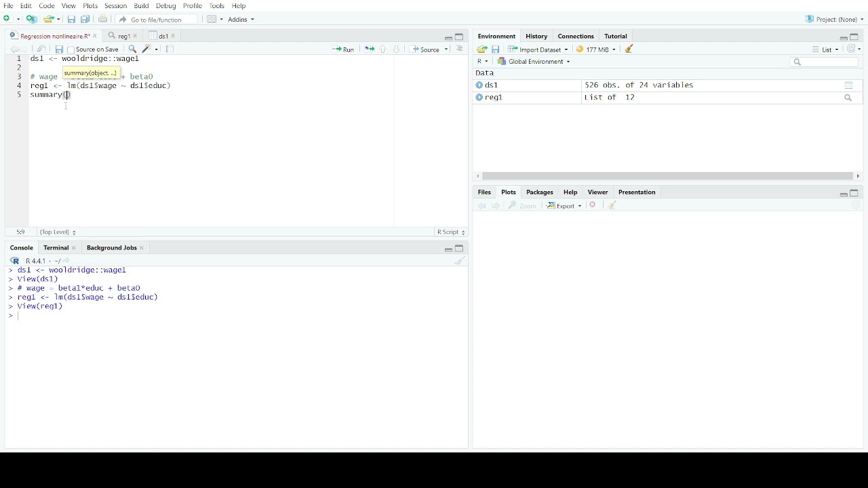This screenshot has height=488, width=868.
Task: Jump to the next section with the down arrow
Action: coord(397,49)
